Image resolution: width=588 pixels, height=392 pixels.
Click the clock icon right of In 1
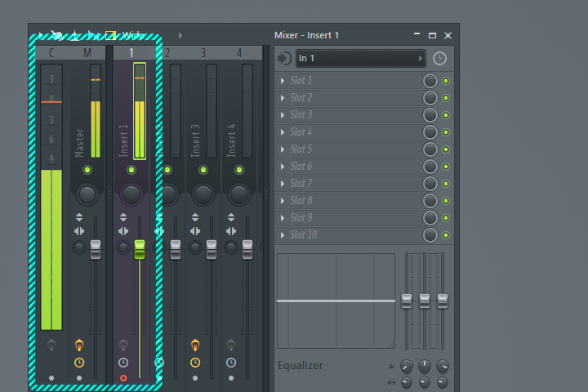[439, 59]
